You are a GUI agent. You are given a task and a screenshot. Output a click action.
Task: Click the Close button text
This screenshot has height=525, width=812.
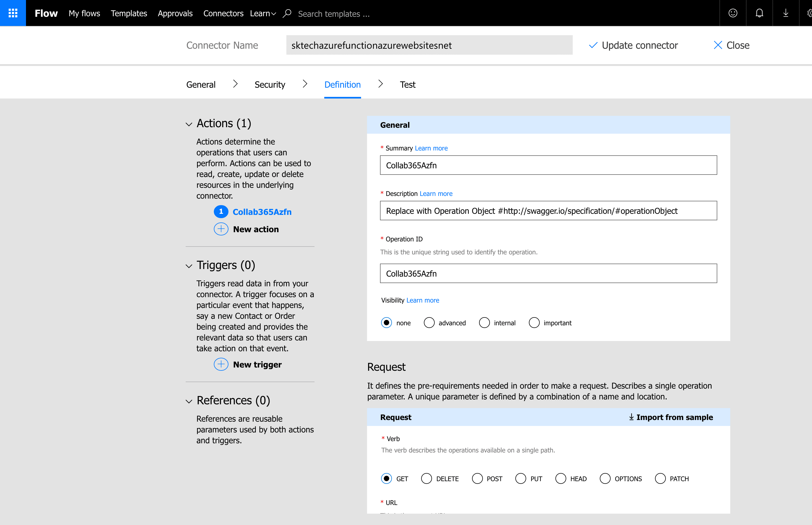[738, 45]
